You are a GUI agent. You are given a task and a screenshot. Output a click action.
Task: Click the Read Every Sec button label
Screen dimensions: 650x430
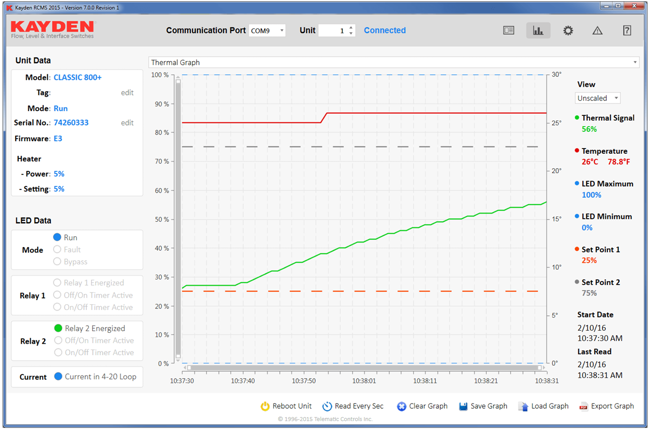[359, 406]
